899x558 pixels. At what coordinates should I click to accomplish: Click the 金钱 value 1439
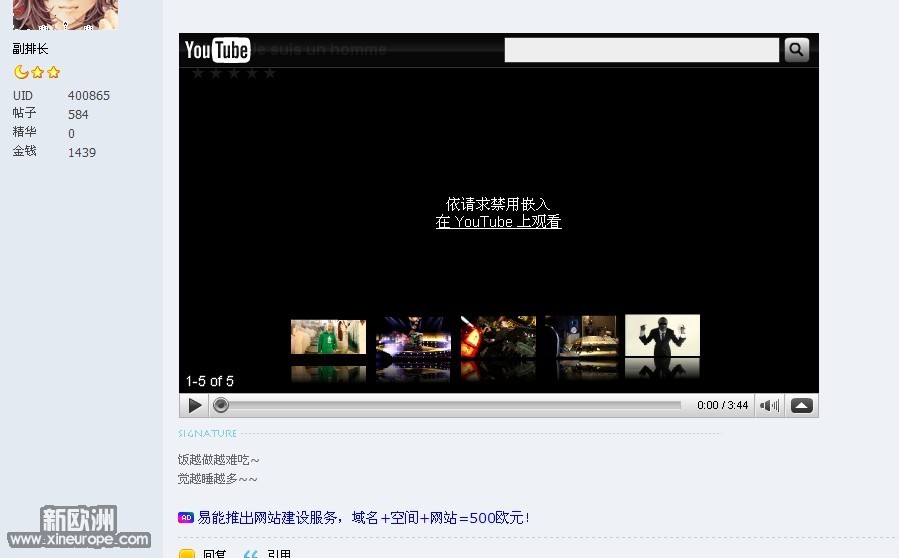[82, 153]
